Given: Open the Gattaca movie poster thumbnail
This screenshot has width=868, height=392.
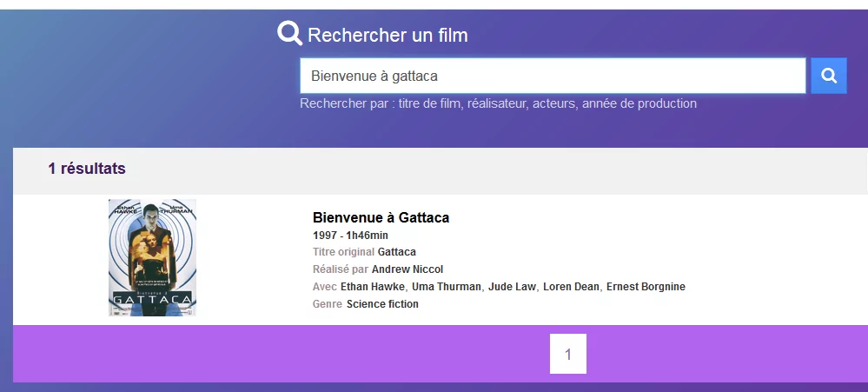Looking at the screenshot, I should click(152, 257).
